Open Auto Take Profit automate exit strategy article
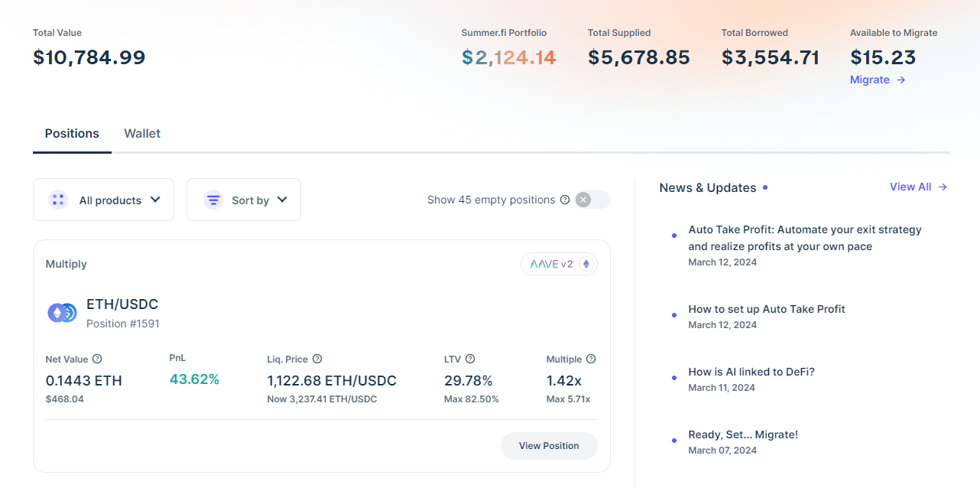The width and height of the screenshot is (980, 488). point(805,238)
